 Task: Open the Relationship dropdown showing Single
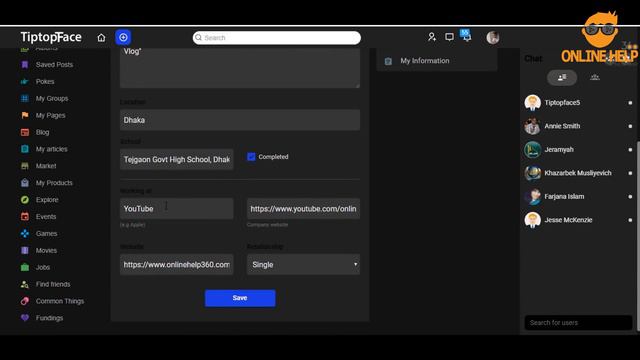click(303, 264)
